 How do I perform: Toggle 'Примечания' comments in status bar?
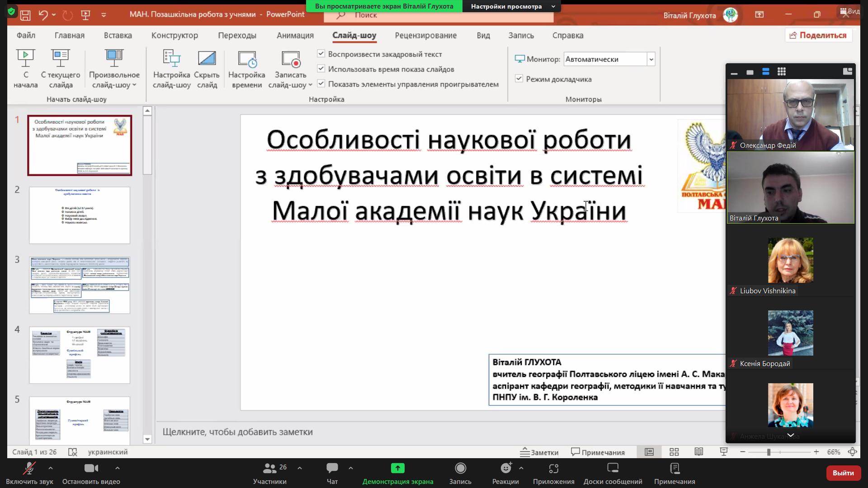pyautogui.click(x=598, y=452)
